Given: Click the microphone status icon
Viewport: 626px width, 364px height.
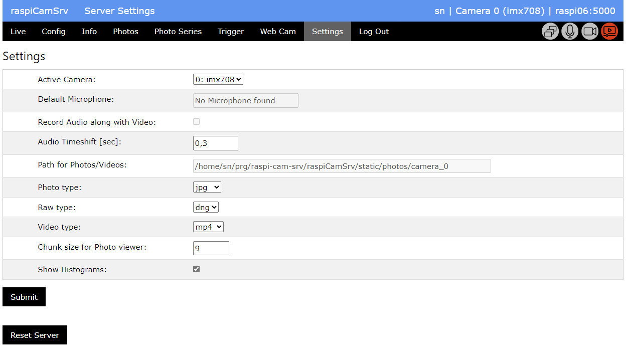Looking at the screenshot, I should [570, 32].
